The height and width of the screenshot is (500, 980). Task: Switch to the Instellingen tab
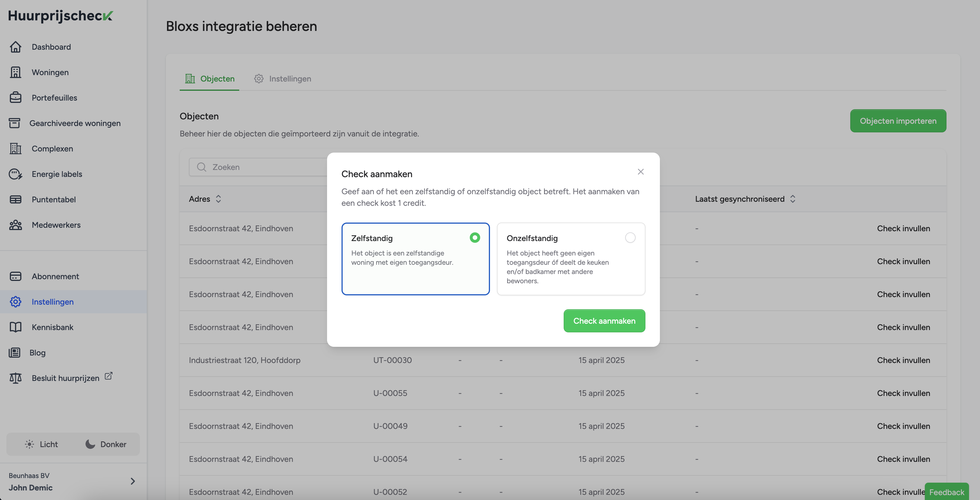point(283,79)
